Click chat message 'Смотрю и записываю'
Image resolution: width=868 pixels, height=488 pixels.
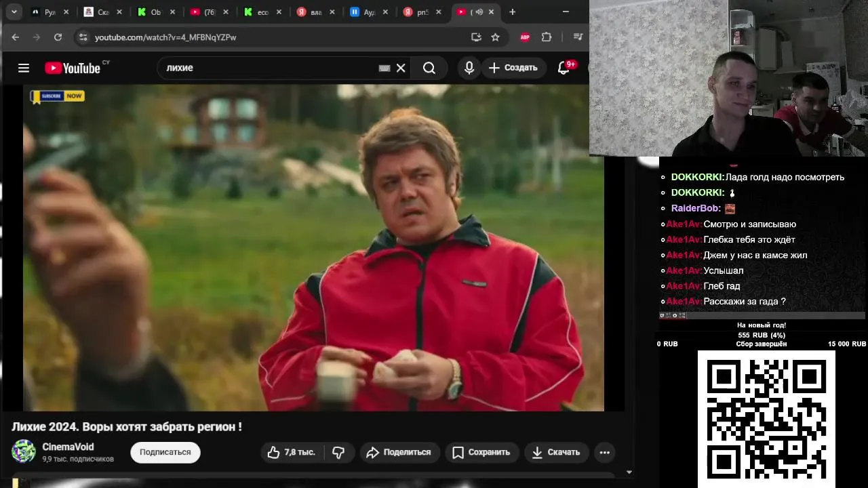click(750, 224)
